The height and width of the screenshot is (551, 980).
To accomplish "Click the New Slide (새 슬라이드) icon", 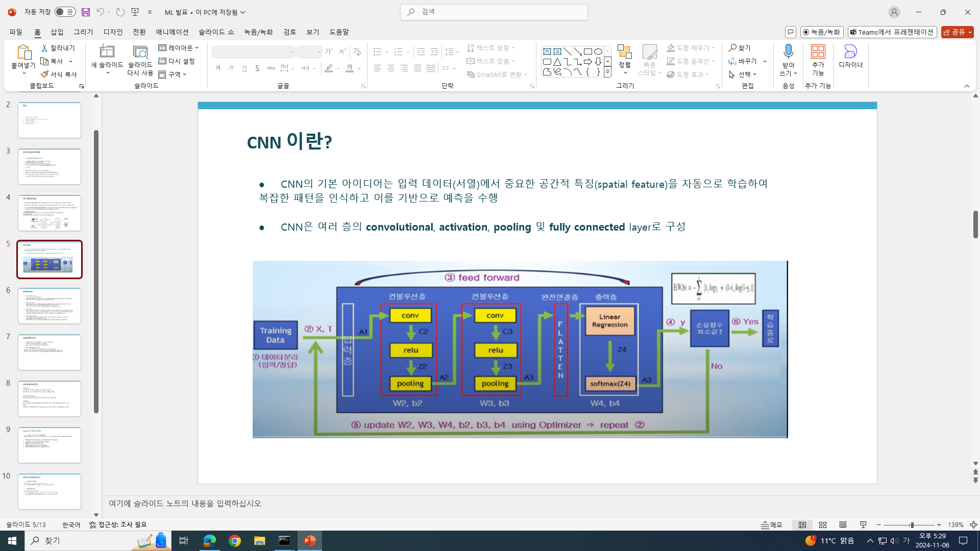I will point(107,52).
